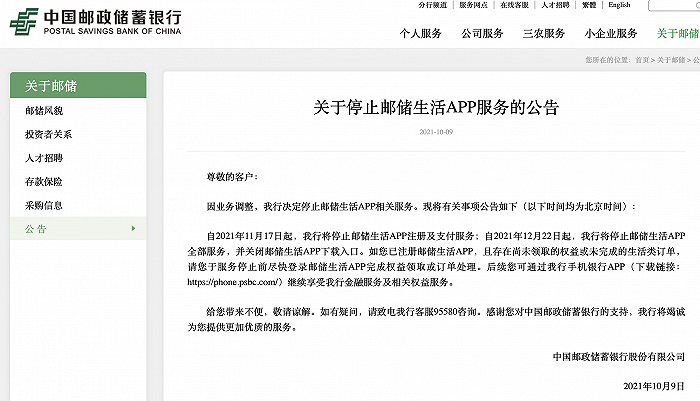Select the highlighted 公告 sidebar item

click(35, 230)
